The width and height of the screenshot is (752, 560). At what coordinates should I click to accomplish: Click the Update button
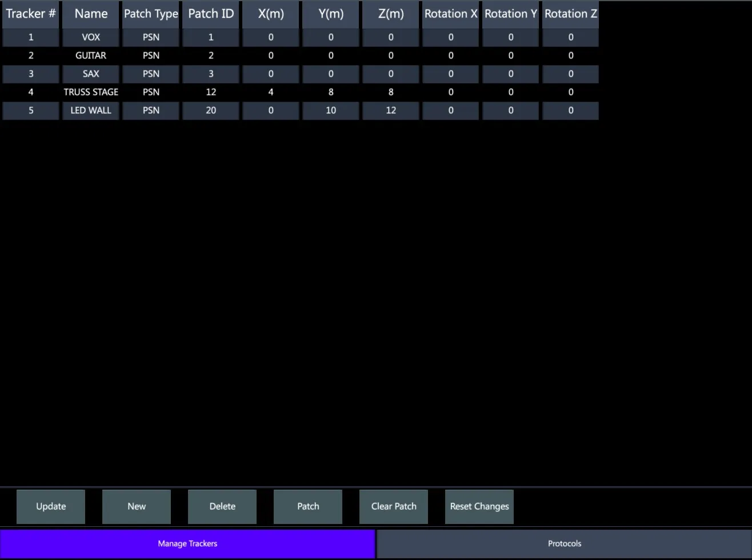(x=51, y=506)
